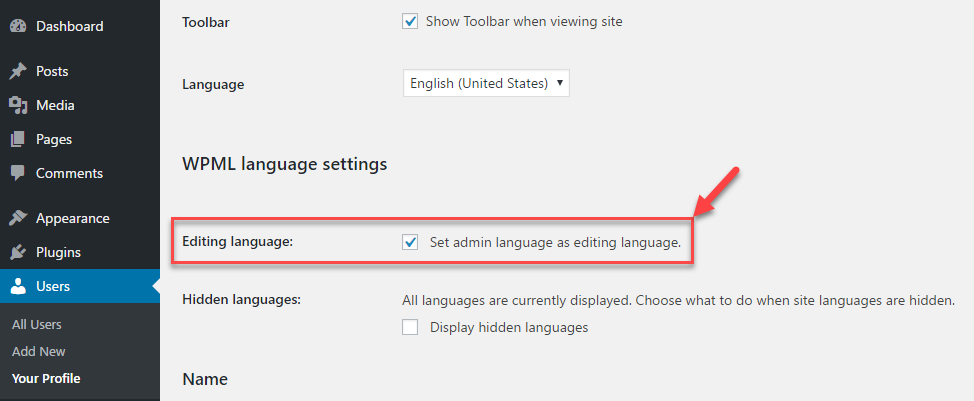Select the Posts pushpin icon
Image resolution: width=974 pixels, height=401 pixels.
click(18, 71)
